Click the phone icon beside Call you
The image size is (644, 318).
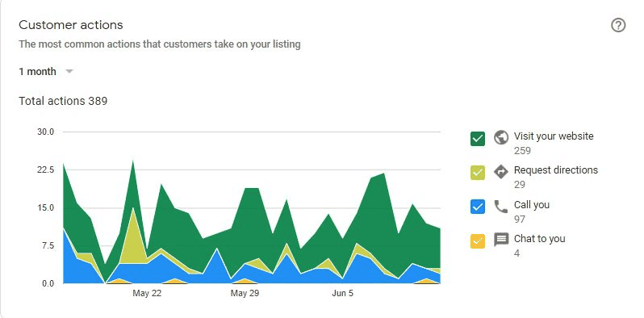pos(501,207)
